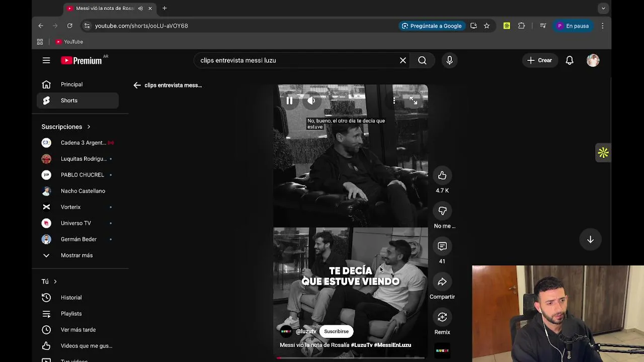The image size is (644, 362).
Task: Dislike the Short with thumbs down
Action: (x=442, y=211)
